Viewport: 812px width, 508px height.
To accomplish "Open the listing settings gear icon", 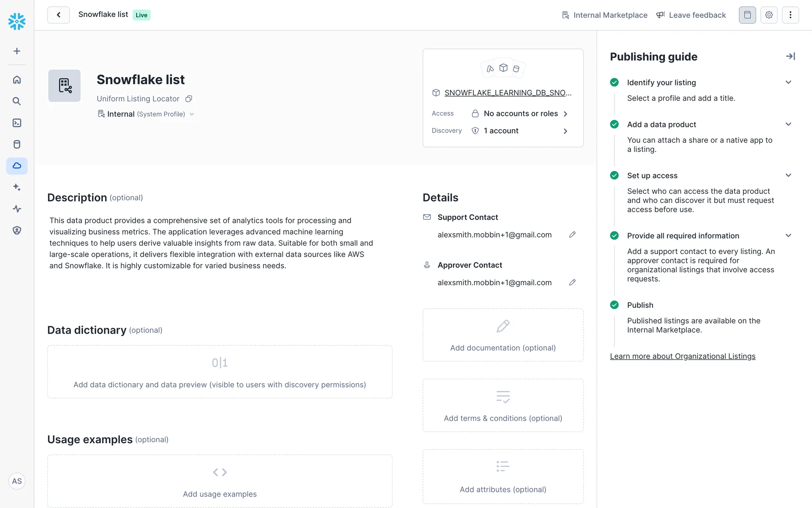I will [x=769, y=15].
